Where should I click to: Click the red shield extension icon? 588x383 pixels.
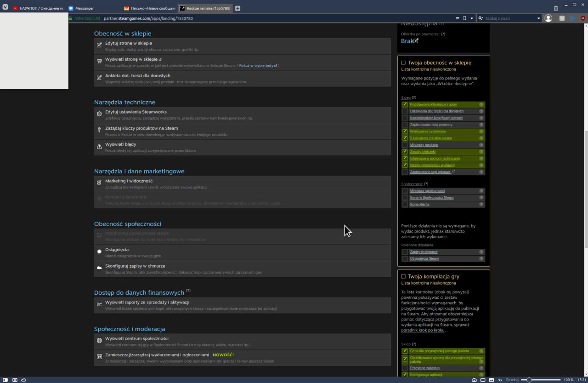click(583, 18)
